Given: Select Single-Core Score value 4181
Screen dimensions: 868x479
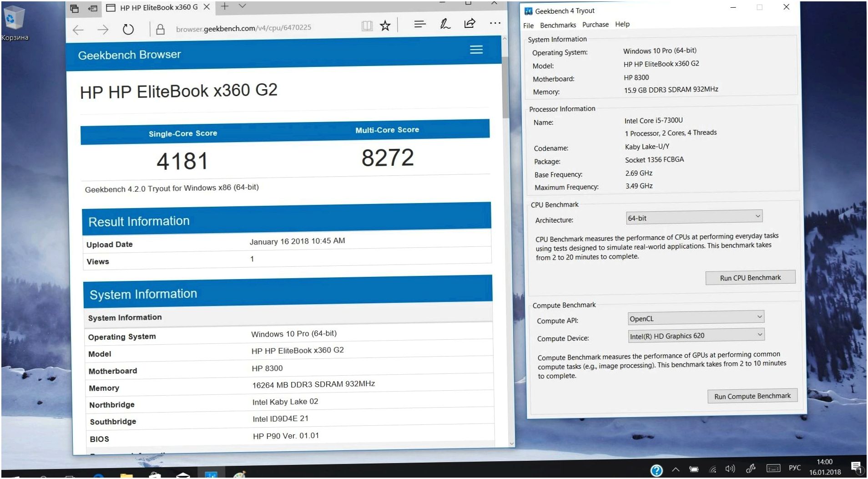Looking at the screenshot, I should 182,161.
